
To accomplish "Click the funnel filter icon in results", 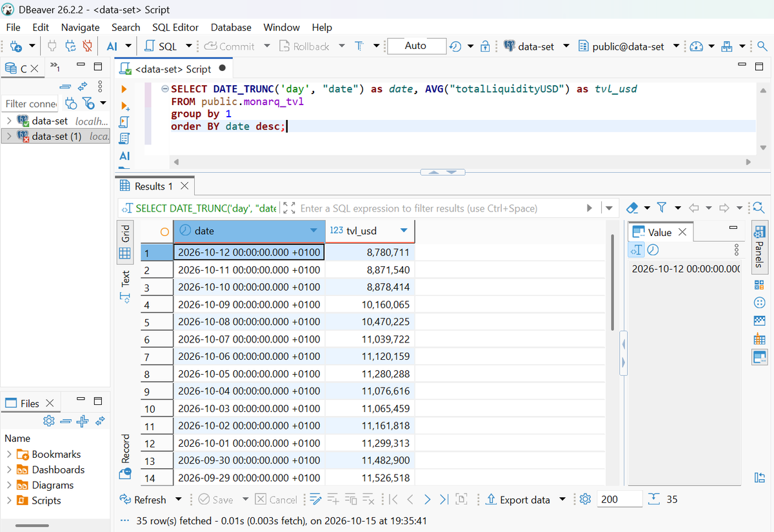I will (662, 208).
